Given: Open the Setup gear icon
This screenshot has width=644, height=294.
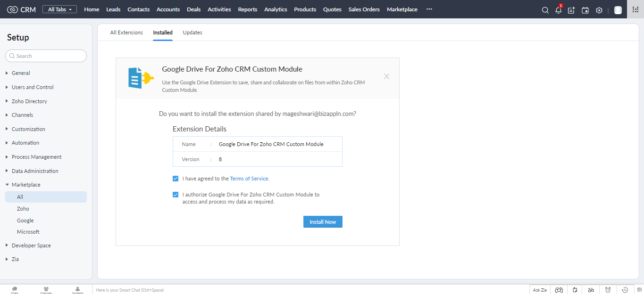Looking at the screenshot, I should (599, 10).
